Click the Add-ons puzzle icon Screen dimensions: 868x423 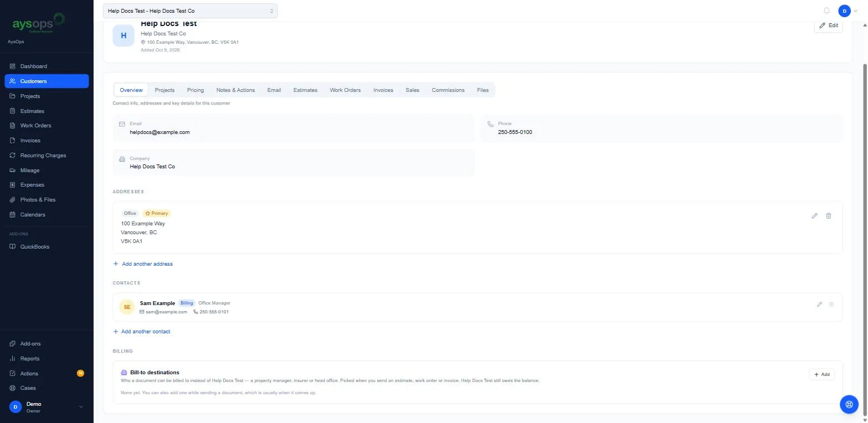coord(13,344)
